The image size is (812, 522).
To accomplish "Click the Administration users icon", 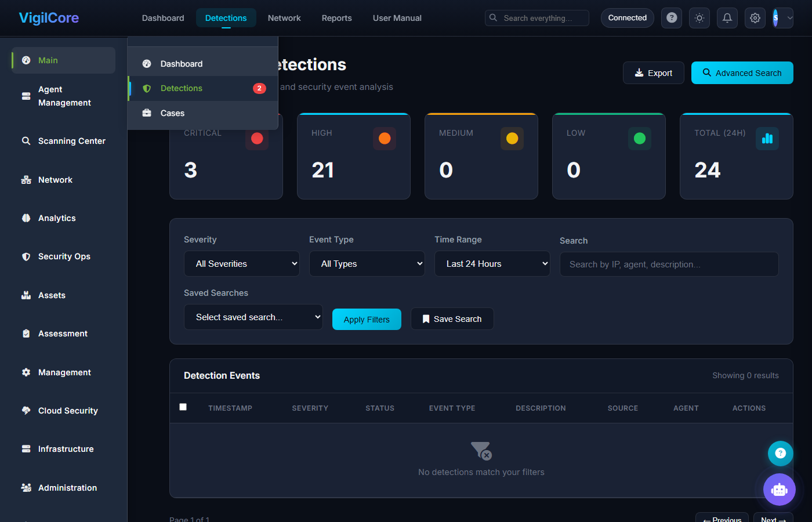I will click(x=26, y=488).
